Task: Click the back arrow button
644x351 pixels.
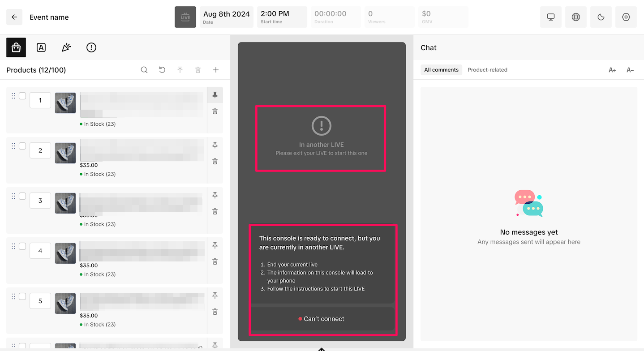Action: [x=14, y=17]
